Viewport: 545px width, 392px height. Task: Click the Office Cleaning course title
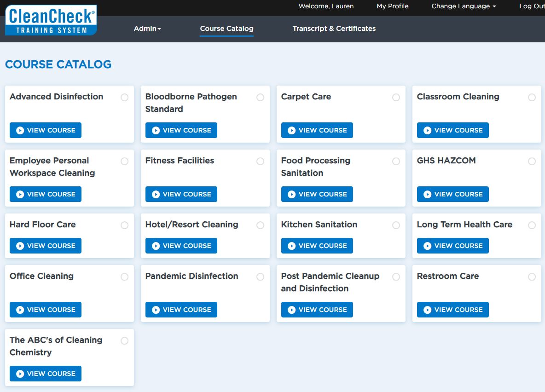click(41, 276)
